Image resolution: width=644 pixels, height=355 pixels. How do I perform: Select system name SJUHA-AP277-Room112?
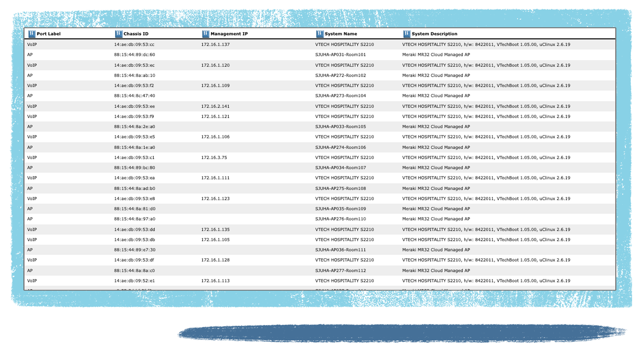[340, 271]
